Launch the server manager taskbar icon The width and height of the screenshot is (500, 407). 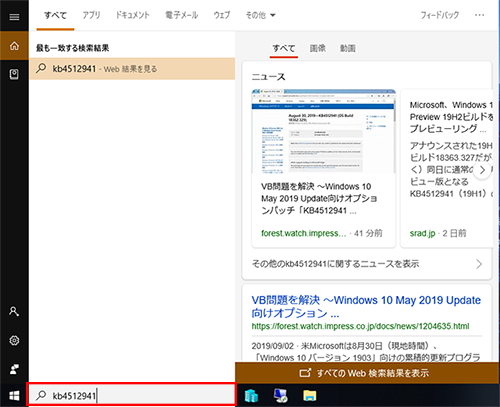coord(252,396)
